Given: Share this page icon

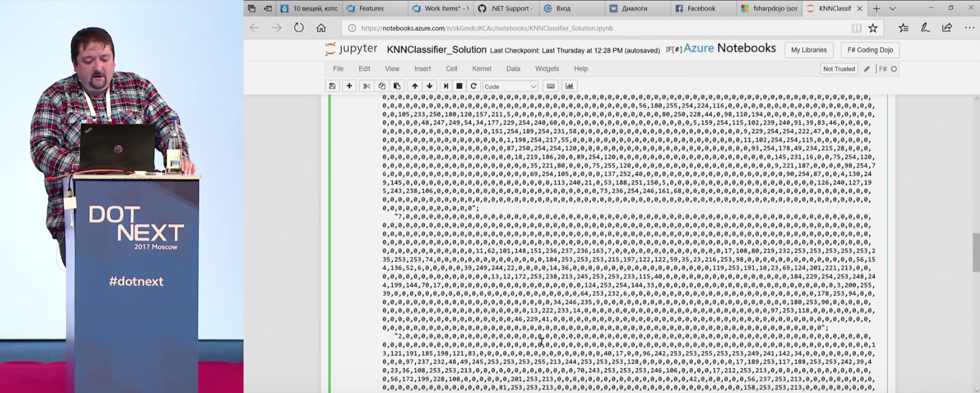Looking at the screenshot, I should [947, 28].
